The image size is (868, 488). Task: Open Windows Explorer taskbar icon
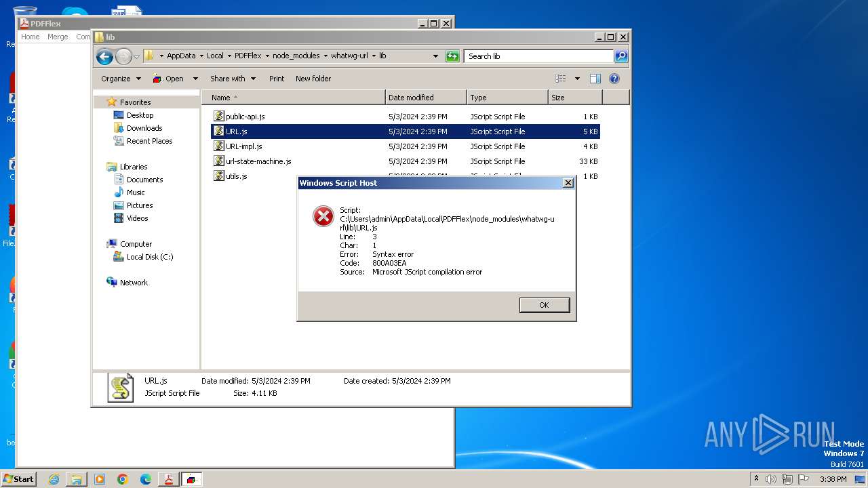point(77,479)
